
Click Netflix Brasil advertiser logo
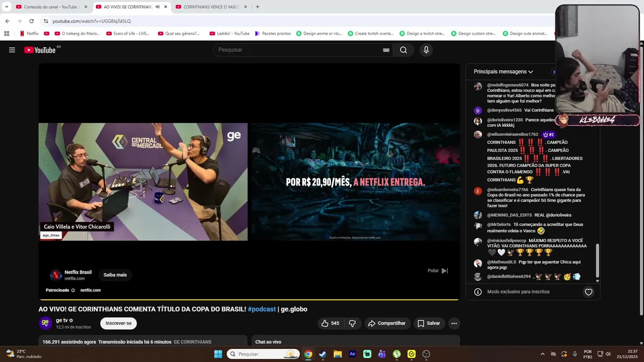pyautogui.click(x=55, y=275)
